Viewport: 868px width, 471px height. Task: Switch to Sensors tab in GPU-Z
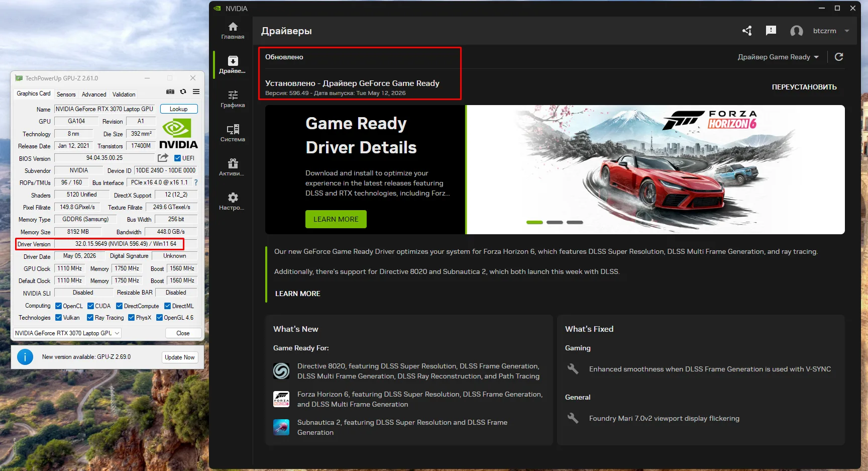tap(66, 95)
